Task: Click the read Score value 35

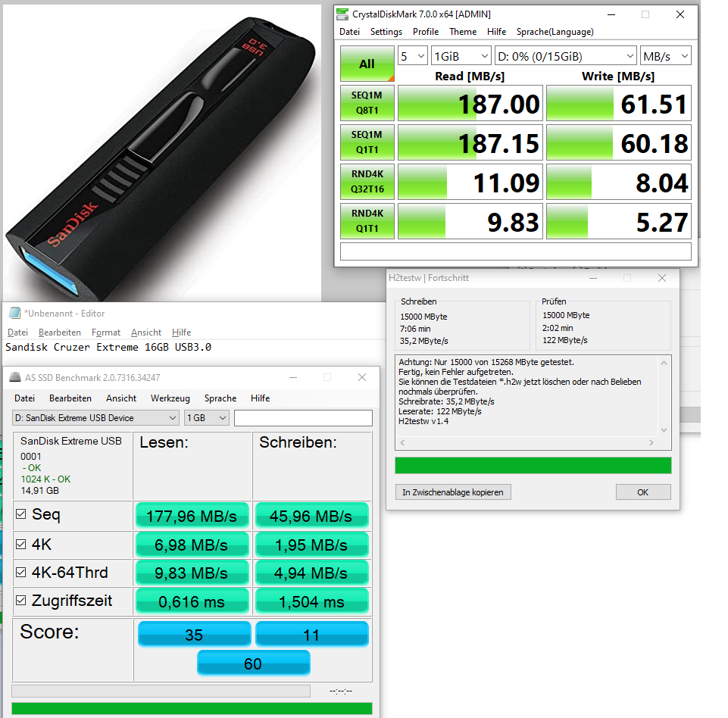Action: tap(194, 635)
